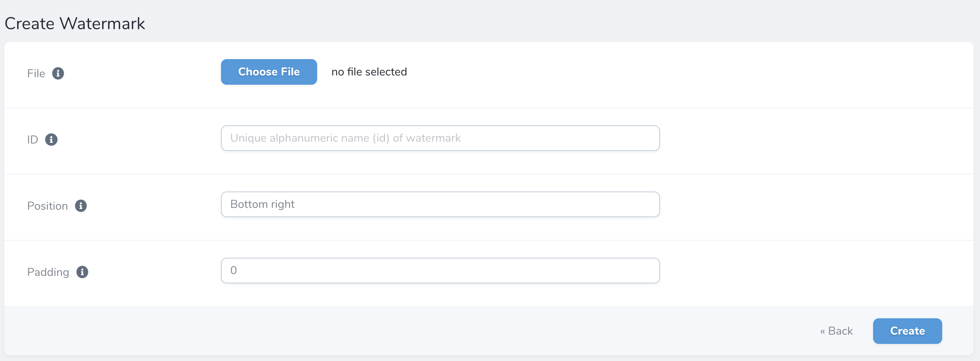Show the ID field info tooltip icon
Screen dimensions: 980x361
point(51,140)
